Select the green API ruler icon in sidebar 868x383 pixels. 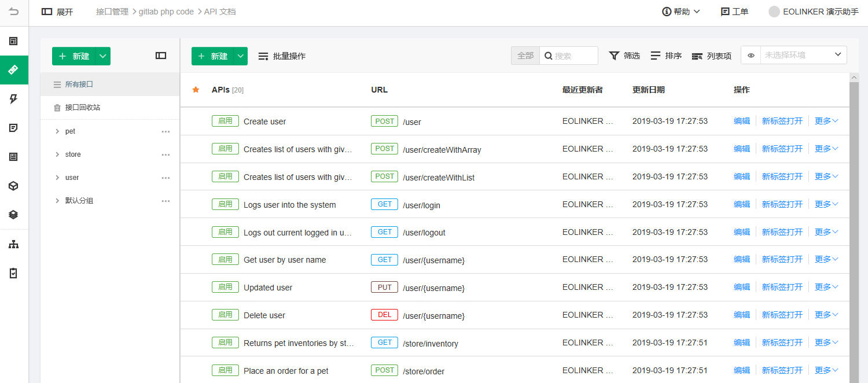pyautogui.click(x=14, y=70)
